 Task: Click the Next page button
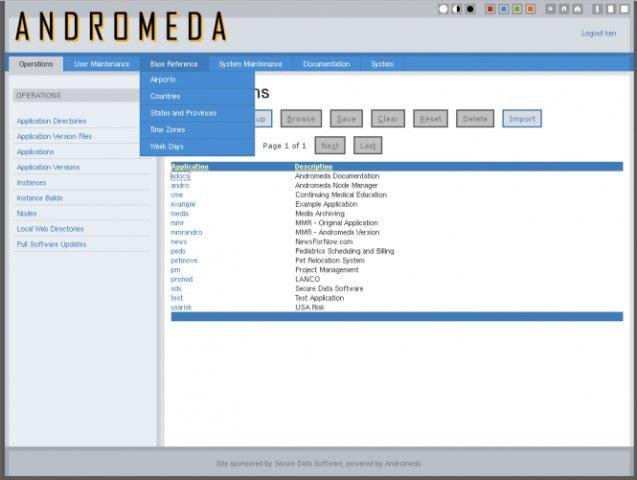330,145
